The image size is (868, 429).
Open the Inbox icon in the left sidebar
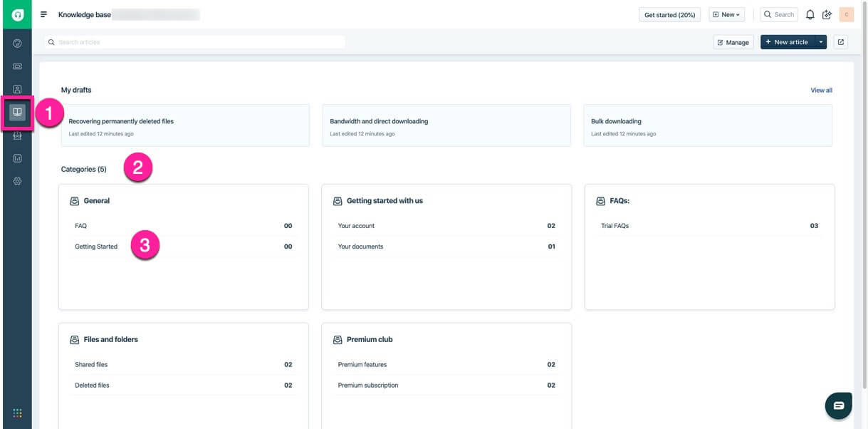point(16,66)
